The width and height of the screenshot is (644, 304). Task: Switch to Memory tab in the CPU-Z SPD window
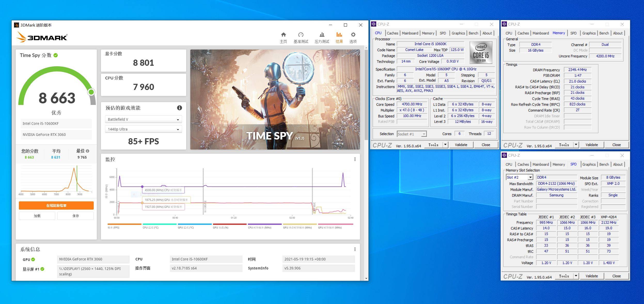pyautogui.click(x=559, y=164)
